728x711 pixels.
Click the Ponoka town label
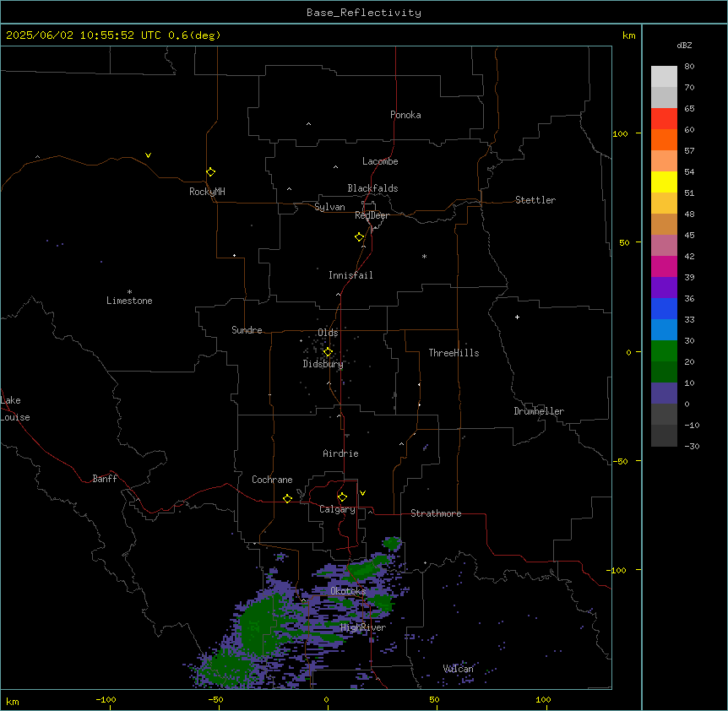pyautogui.click(x=405, y=115)
